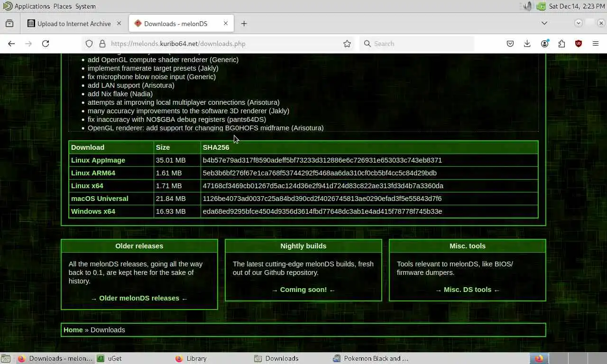The height and width of the screenshot is (364, 607).
Task: Switch to Upload to Internet Archive tab
Action: [74, 23]
